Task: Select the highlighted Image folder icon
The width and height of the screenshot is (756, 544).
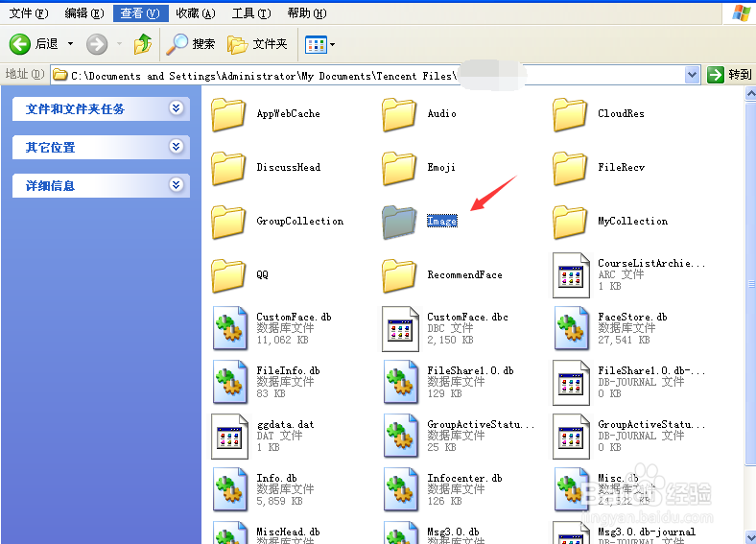Action: click(x=399, y=222)
